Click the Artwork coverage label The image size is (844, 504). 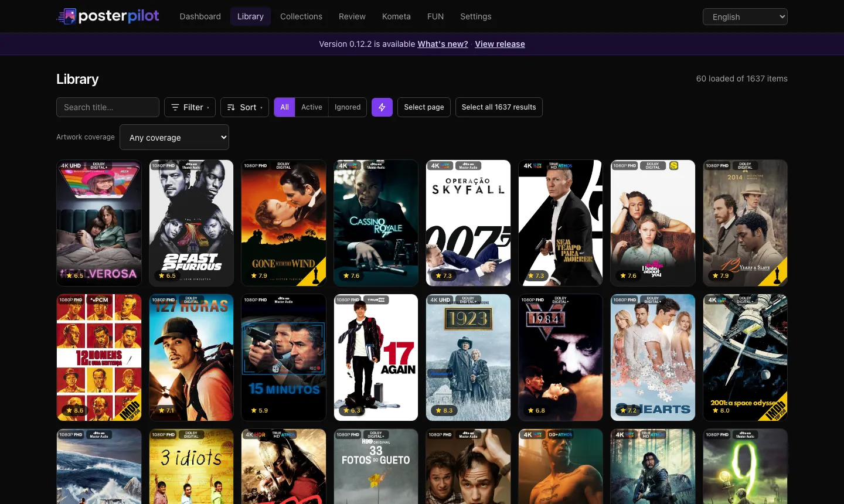tap(86, 137)
